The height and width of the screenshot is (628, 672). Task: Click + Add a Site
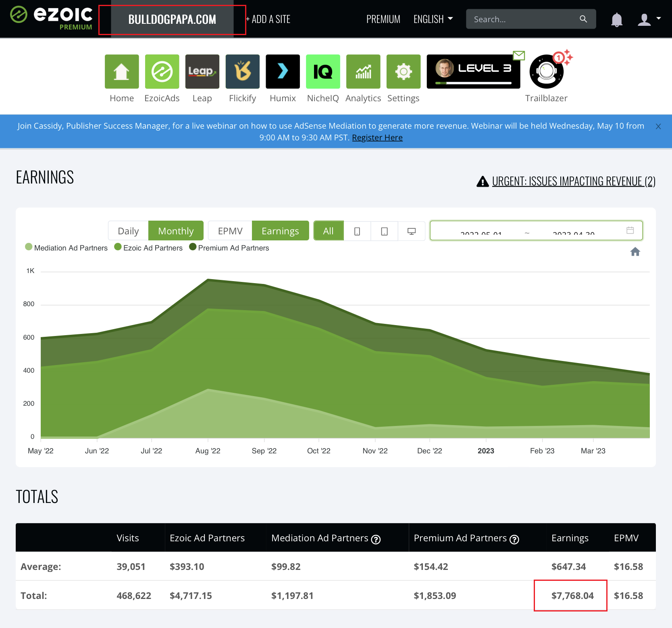click(268, 19)
